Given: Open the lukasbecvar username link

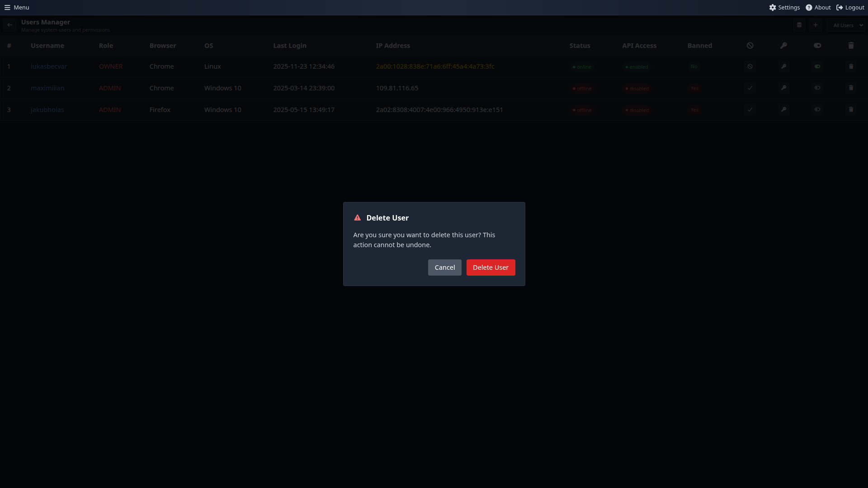Looking at the screenshot, I should pyautogui.click(x=48, y=66).
